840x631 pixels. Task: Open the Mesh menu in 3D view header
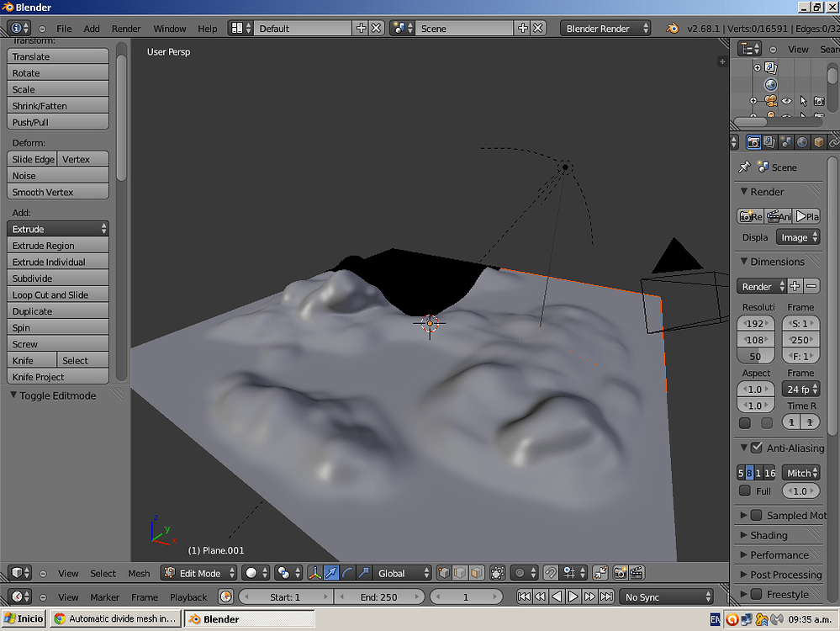[139, 573]
